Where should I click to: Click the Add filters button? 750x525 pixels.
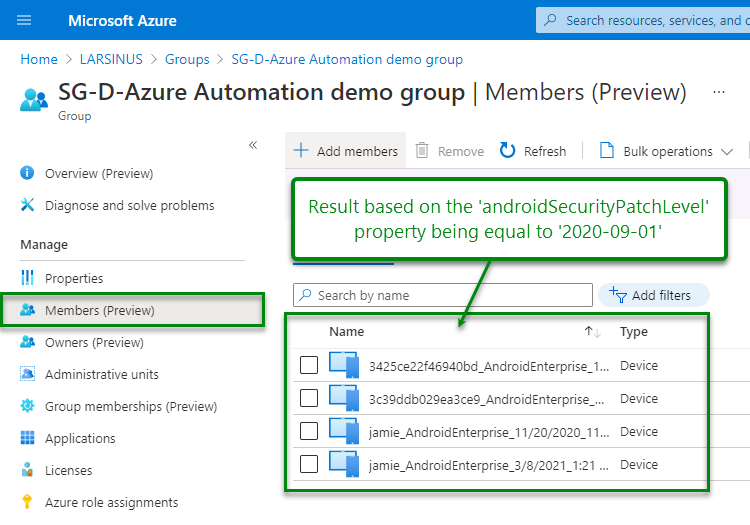tap(653, 295)
